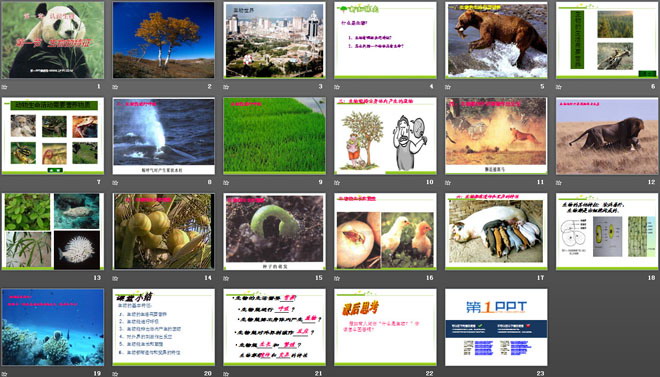Select slide 12 lion in grassland thumbnail
The image size is (660, 377).
click(x=607, y=135)
